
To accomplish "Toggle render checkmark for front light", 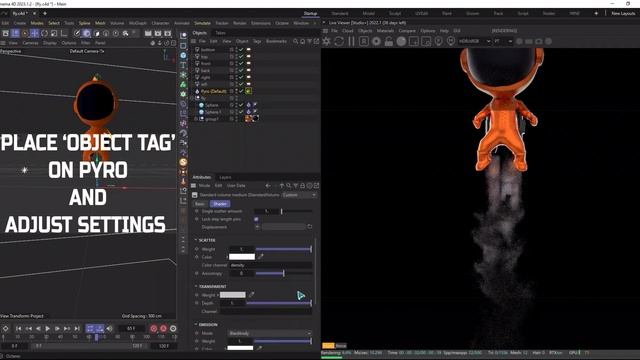I will click(241, 63).
